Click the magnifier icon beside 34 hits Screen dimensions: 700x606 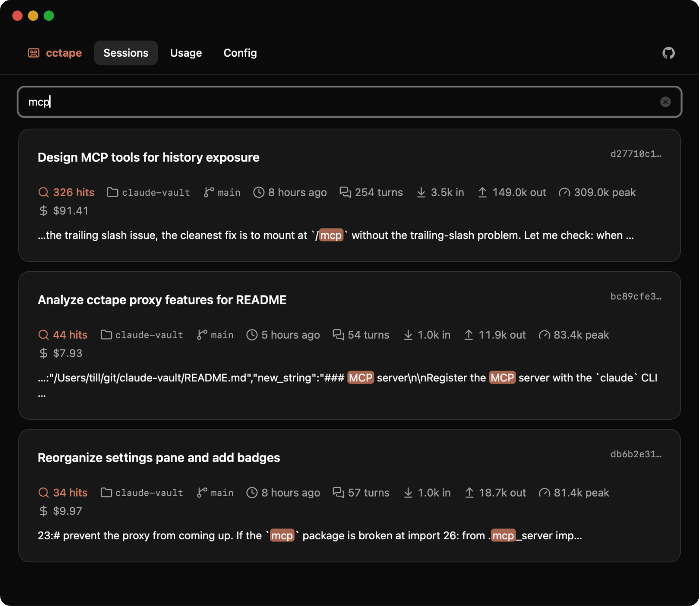tap(44, 493)
